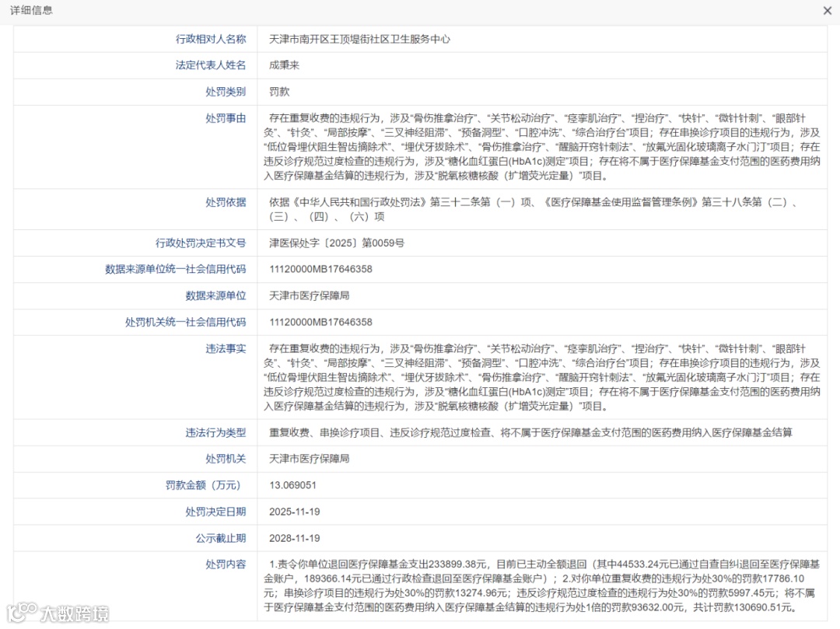Image resolution: width=840 pixels, height=629 pixels.
Task: Click the 处罚内容 label
Action: 226,564
